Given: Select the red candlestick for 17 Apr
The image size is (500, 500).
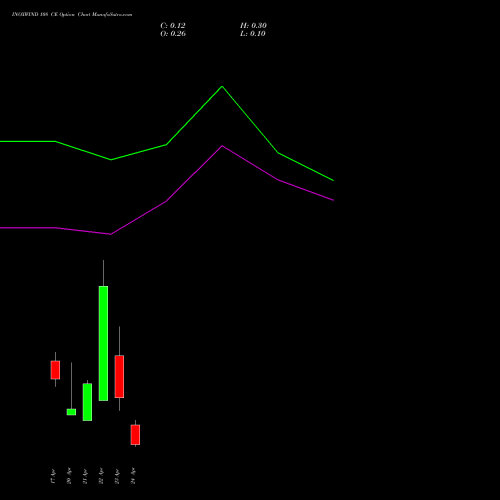Looking at the screenshot, I should [55, 370].
